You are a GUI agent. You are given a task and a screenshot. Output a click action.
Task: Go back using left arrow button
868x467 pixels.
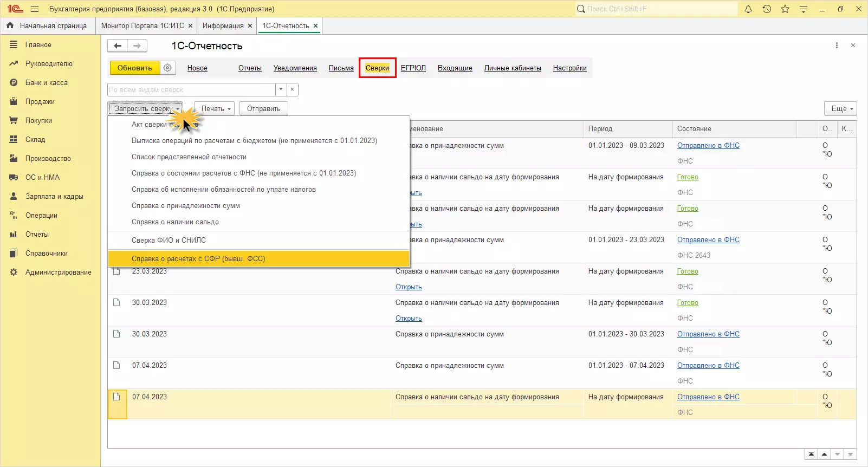coord(118,46)
